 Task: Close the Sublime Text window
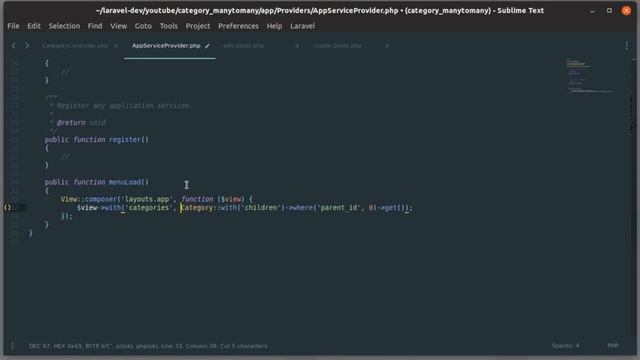coord(626,11)
